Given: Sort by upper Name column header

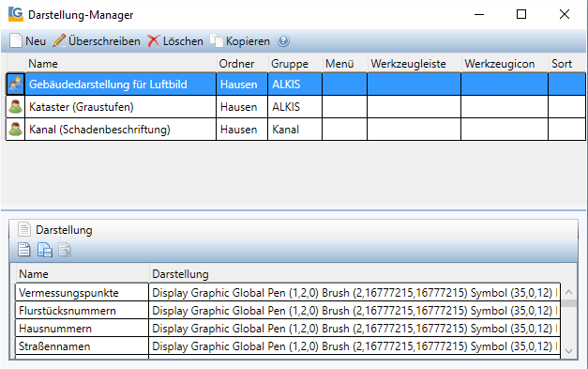Looking at the screenshot, I should click(x=120, y=64).
